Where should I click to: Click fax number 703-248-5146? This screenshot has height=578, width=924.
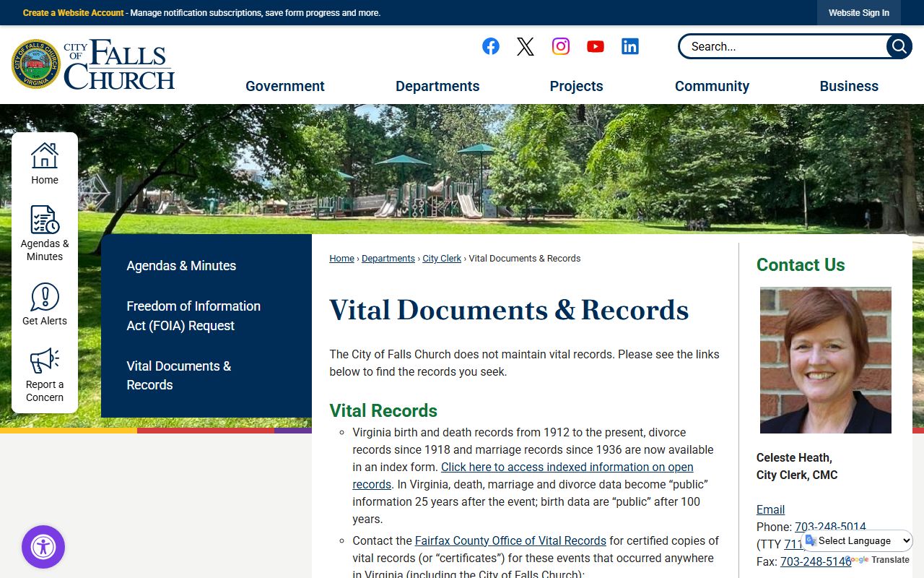[x=816, y=561]
